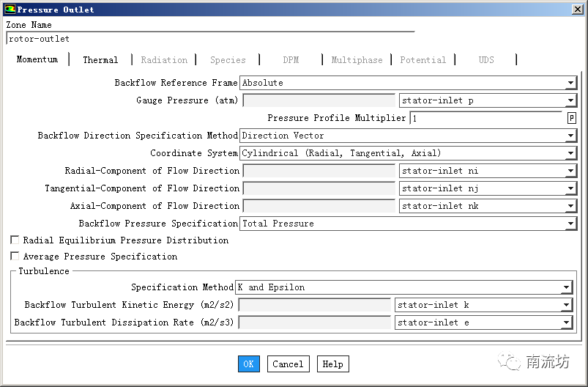Screen dimensions: 588x387
Task: Expand Axial-Component stator-inlet nk dropdown
Action: pyautogui.click(x=570, y=206)
